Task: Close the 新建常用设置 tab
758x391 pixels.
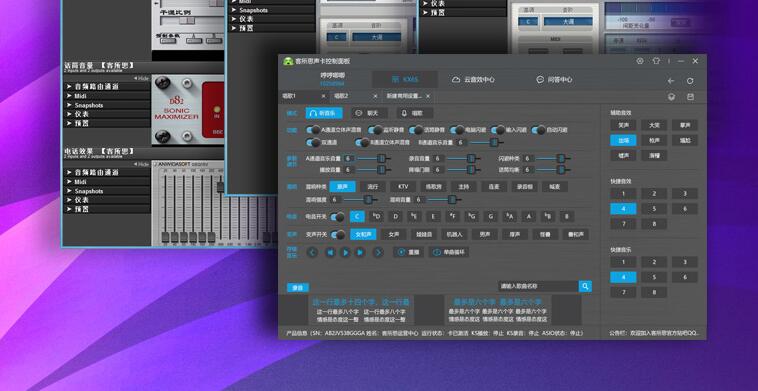Action: pyautogui.click(x=428, y=96)
